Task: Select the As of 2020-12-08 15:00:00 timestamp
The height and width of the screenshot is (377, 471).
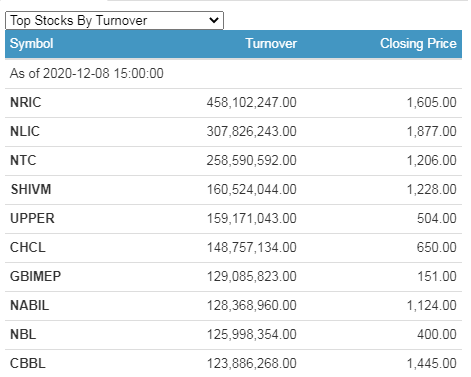Action: click(87, 73)
